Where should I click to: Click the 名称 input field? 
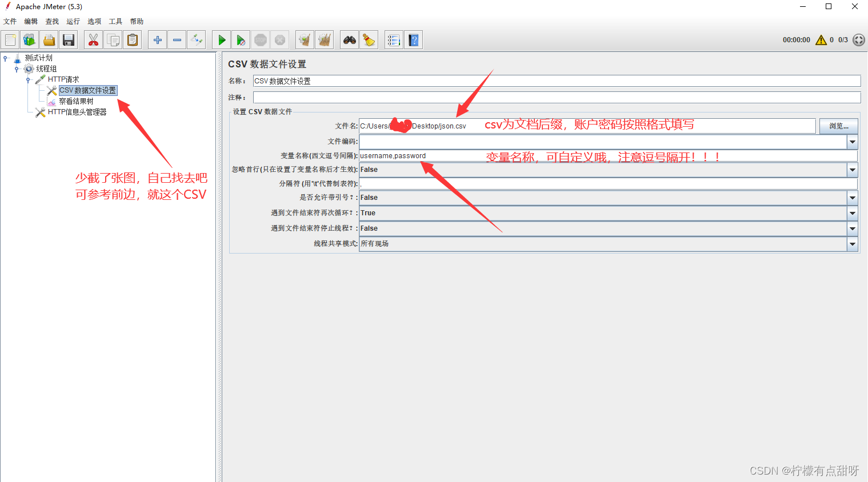(x=557, y=81)
